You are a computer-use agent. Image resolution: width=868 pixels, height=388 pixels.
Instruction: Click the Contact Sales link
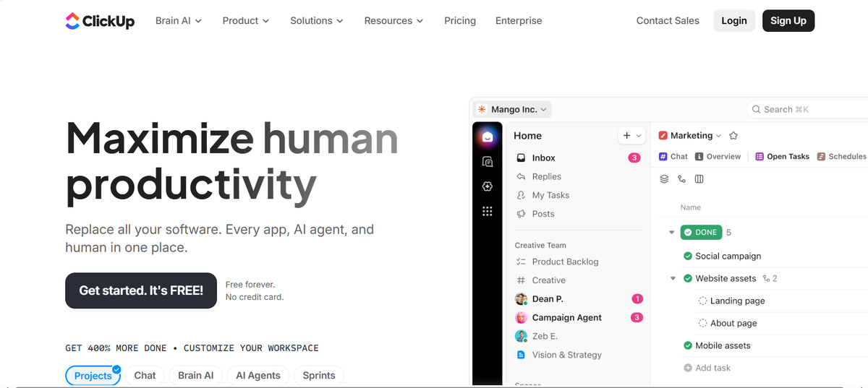(x=668, y=21)
